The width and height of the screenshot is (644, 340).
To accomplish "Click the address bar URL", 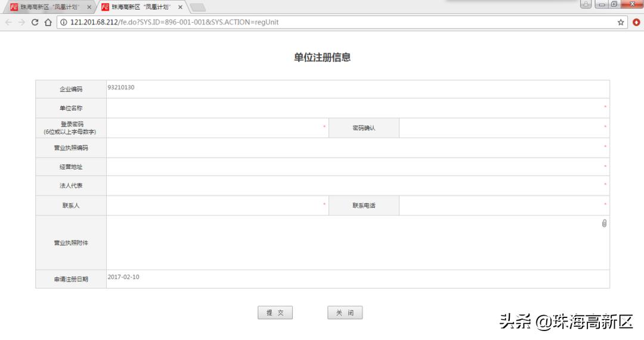I will point(174,22).
